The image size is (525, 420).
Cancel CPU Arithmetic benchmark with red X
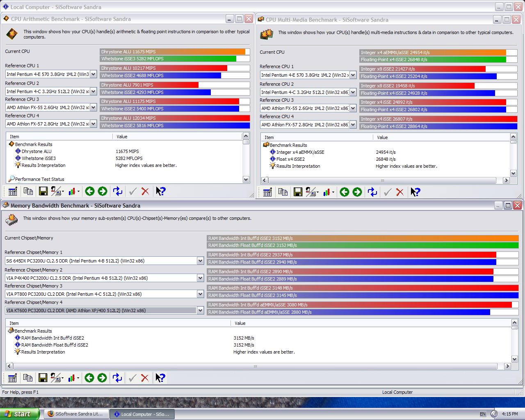pyautogui.click(x=145, y=191)
